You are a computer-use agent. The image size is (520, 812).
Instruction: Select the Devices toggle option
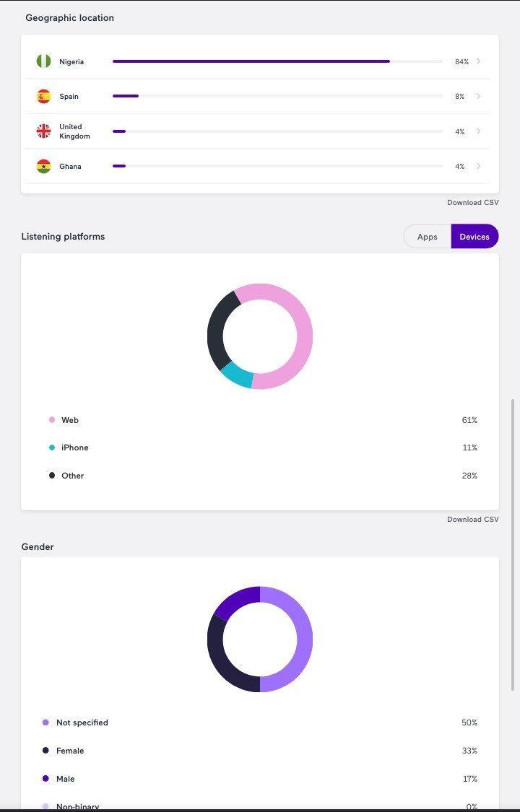[474, 237]
